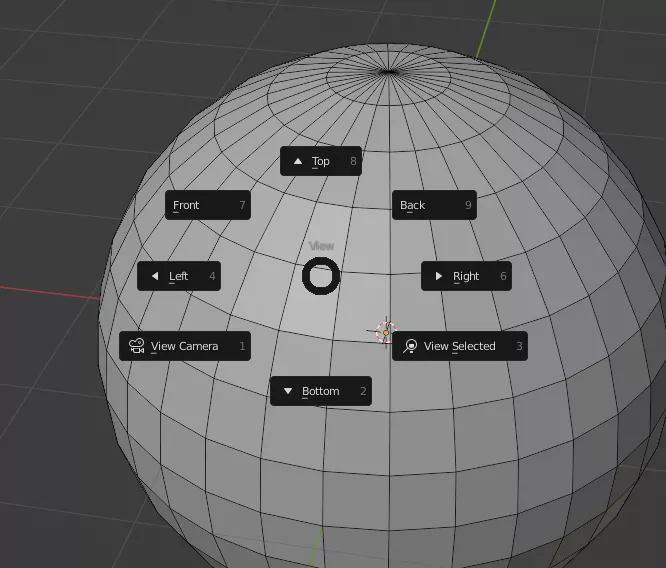The image size is (666, 568).
Task: Click the View pie menu title label
Action: [x=321, y=246]
